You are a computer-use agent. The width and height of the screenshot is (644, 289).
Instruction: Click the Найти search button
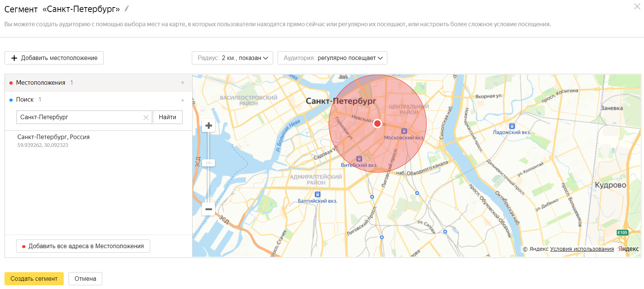[x=167, y=117]
